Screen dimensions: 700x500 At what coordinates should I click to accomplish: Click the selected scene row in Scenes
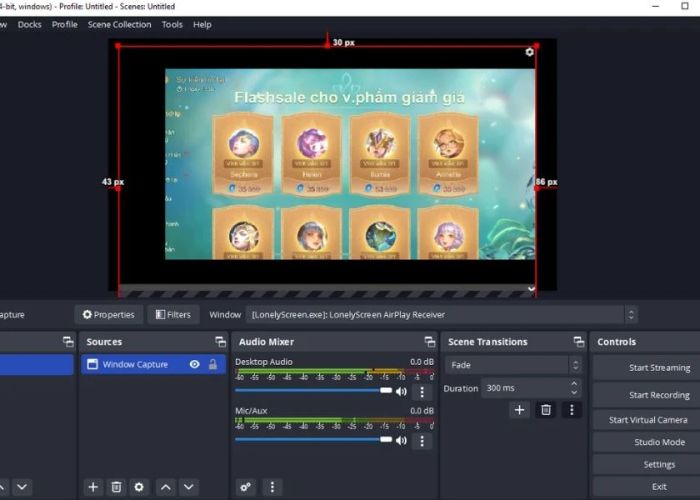tap(37, 364)
